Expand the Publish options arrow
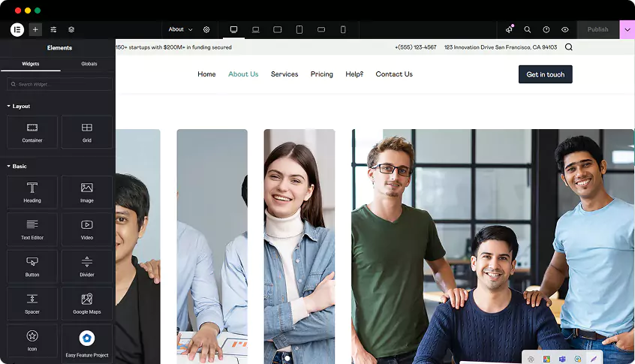The height and width of the screenshot is (364, 635). point(627,29)
